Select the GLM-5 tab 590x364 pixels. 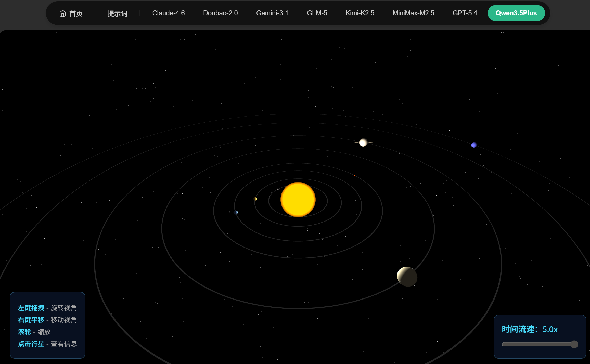pos(317,13)
